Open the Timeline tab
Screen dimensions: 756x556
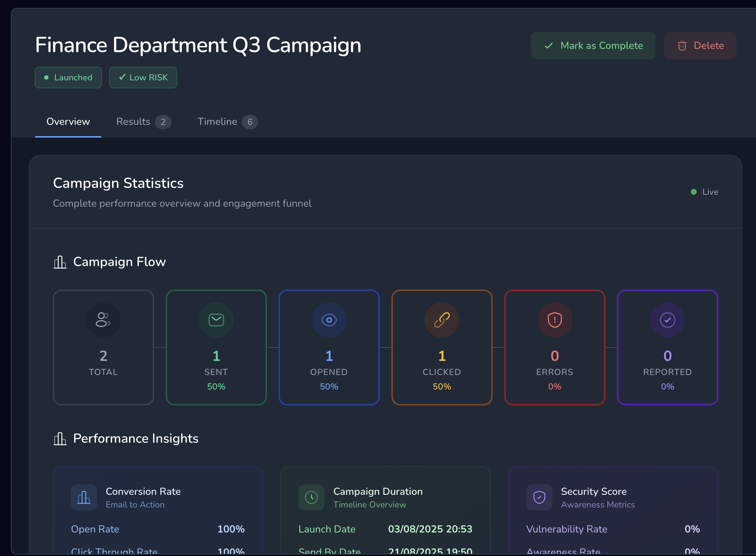pos(227,122)
